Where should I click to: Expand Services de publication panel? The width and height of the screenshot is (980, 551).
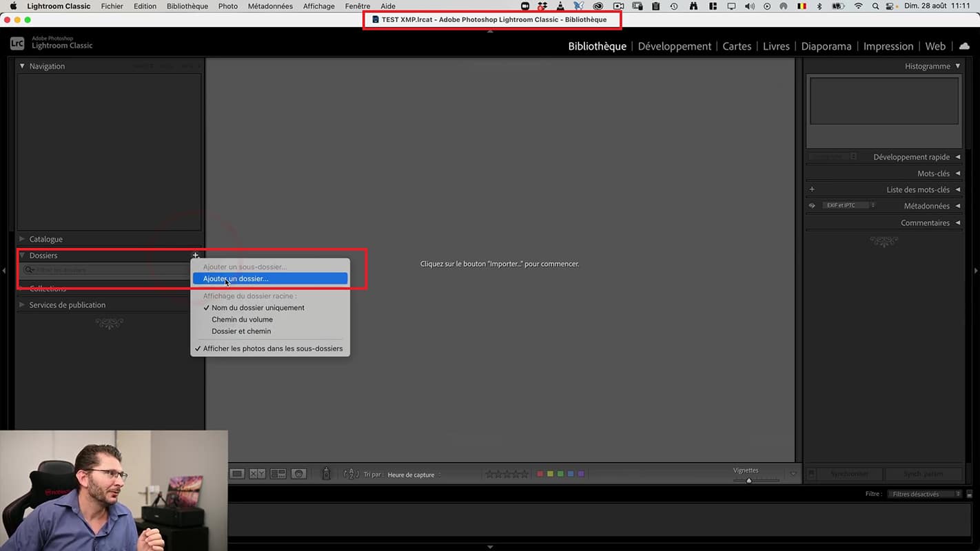click(22, 304)
